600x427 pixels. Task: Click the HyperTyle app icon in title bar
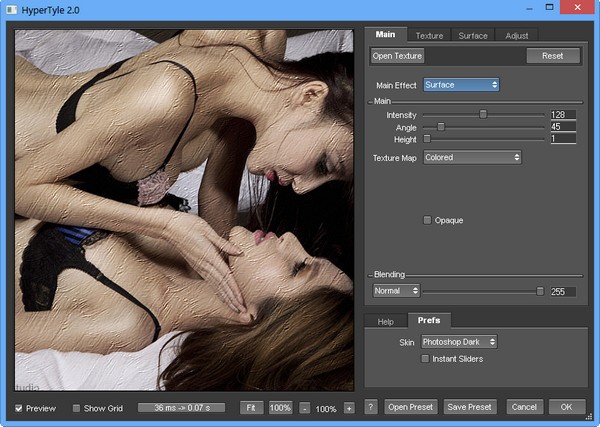11,10
